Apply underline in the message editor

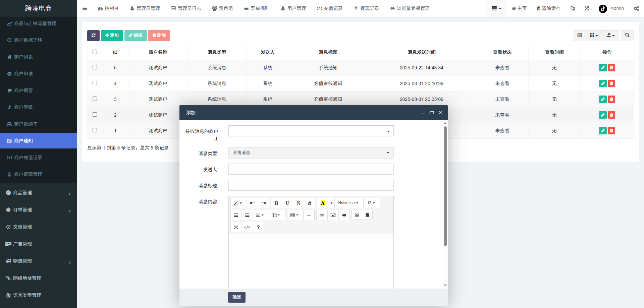(287, 203)
